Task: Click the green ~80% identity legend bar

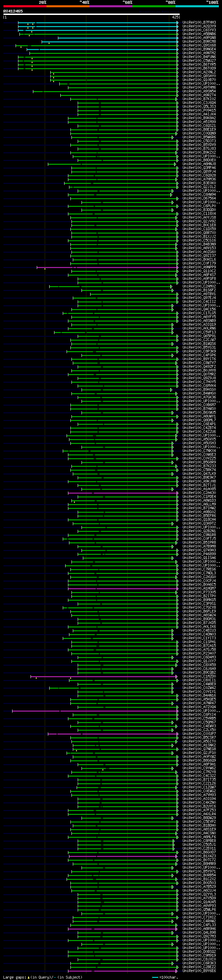Action: click(154, 6)
